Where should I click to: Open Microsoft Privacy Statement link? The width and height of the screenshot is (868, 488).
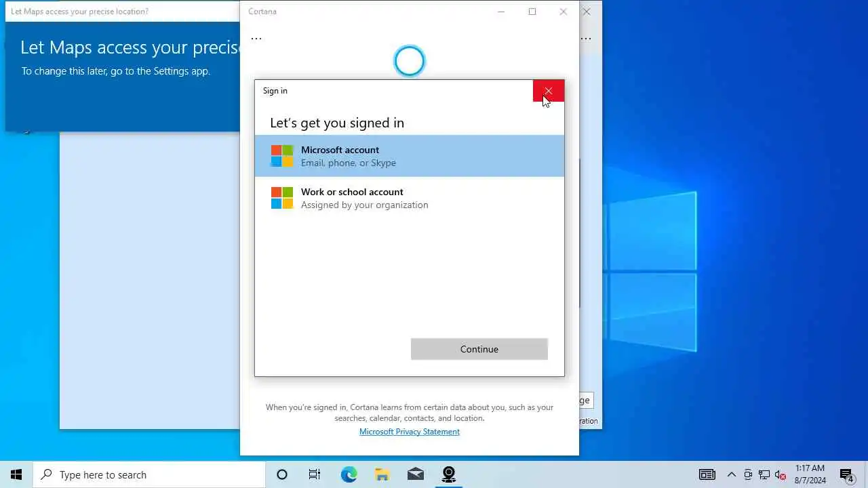[x=410, y=432]
